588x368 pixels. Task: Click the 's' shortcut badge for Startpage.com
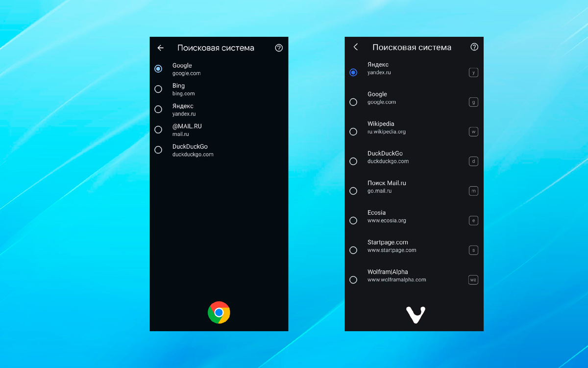[473, 250]
